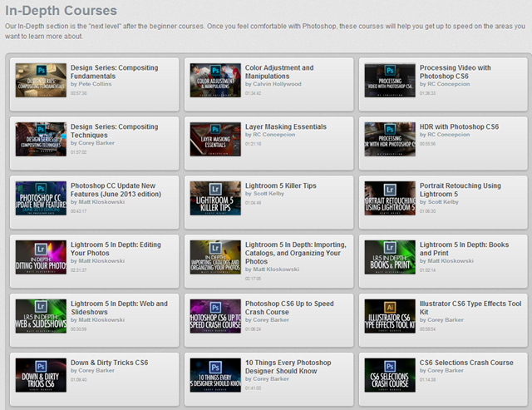This screenshot has height=410, width=532.
Task: Select 'by Corey Barker' under Down & Dirty Tricks
Action: tap(92, 370)
